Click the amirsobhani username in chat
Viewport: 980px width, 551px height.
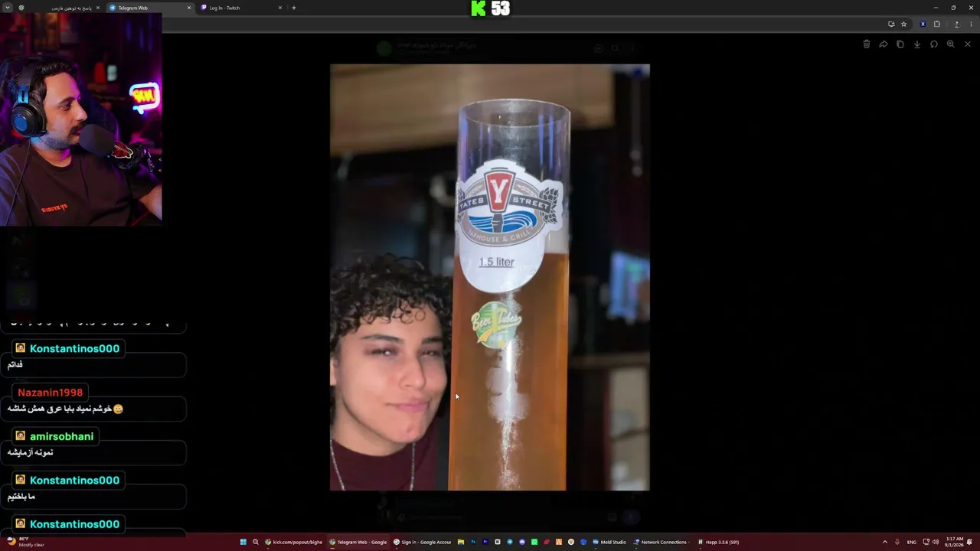pos(61,437)
